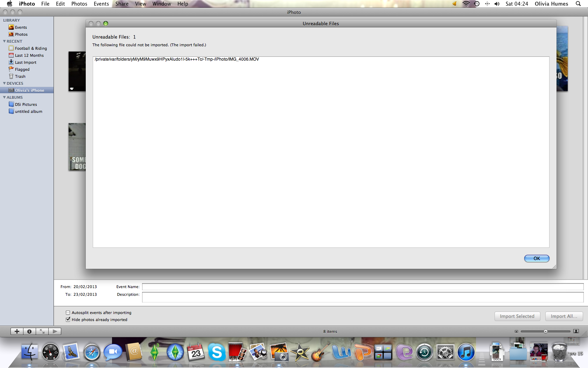The height and width of the screenshot is (368, 588).
Task: Launch Microsoft Word from the Dock
Action: pyautogui.click(x=341, y=352)
